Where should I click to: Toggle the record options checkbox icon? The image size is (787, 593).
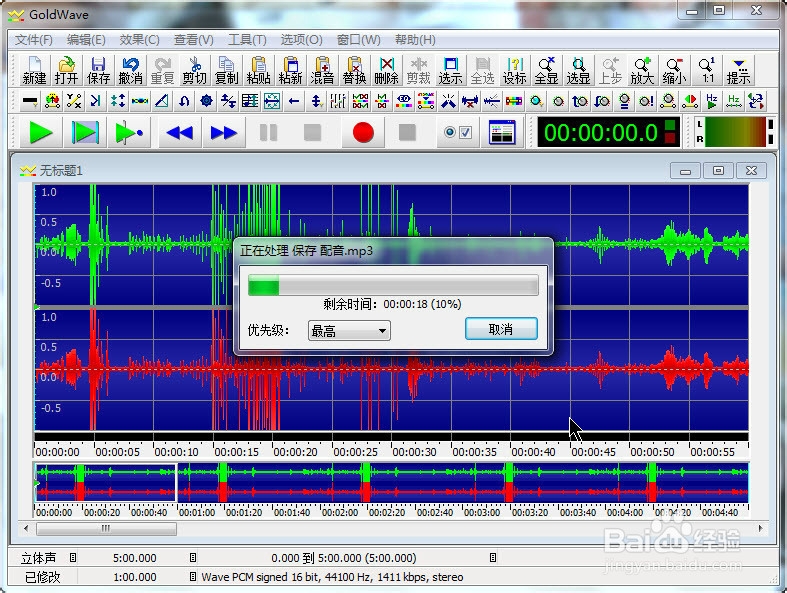point(458,133)
